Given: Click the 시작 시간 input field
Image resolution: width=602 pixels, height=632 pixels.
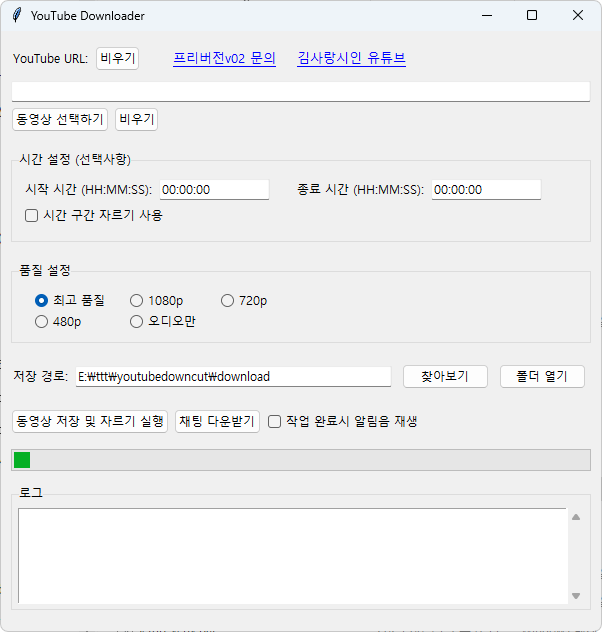Looking at the screenshot, I should [214, 189].
